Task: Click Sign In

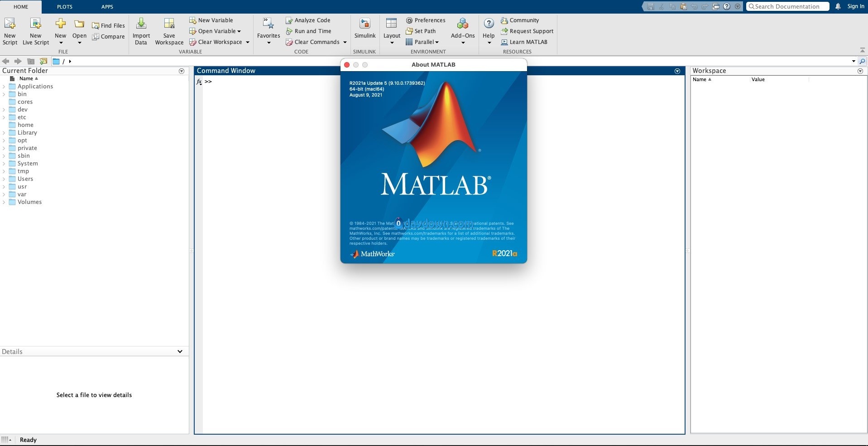Action: point(856,6)
